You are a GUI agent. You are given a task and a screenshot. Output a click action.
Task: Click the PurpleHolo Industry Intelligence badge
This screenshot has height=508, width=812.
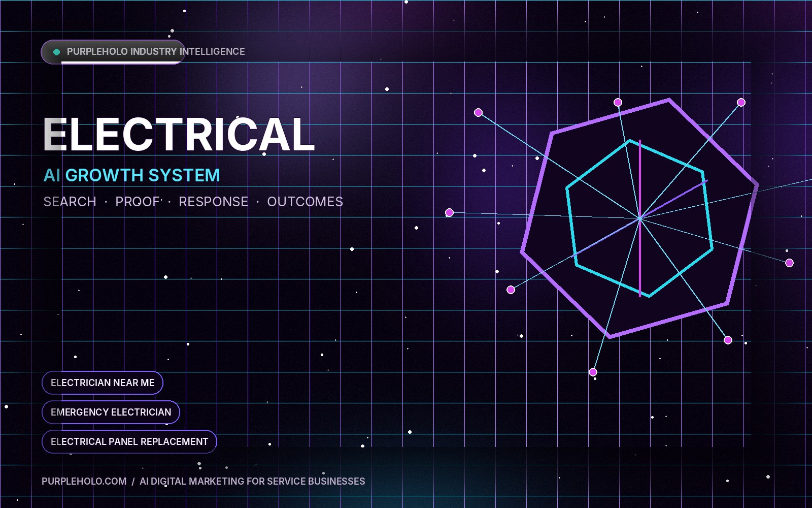click(x=113, y=52)
